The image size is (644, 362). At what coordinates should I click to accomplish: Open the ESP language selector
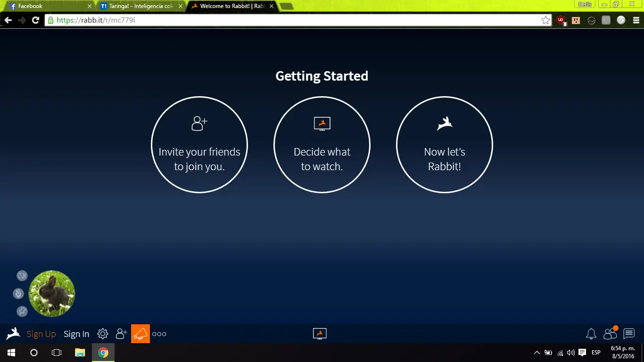pos(596,353)
